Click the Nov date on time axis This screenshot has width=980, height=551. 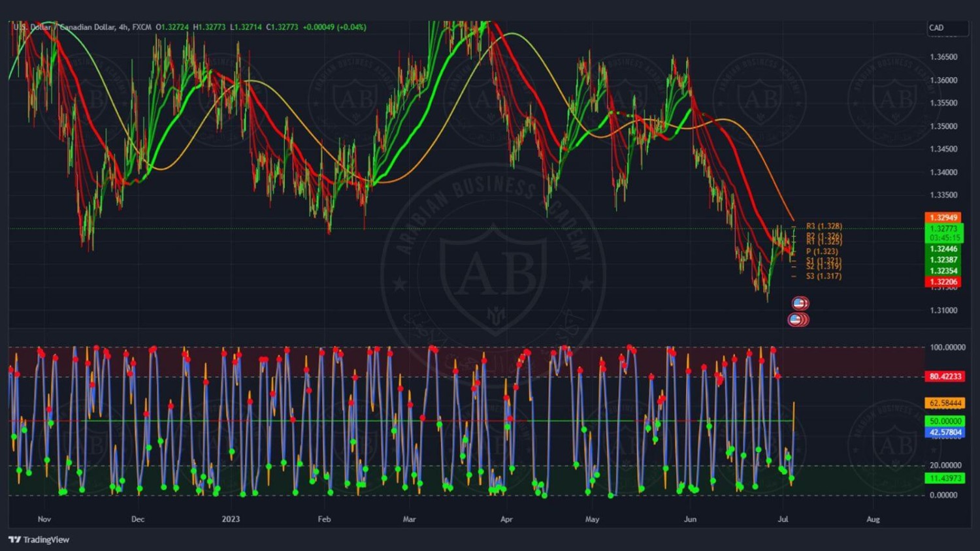44,519
